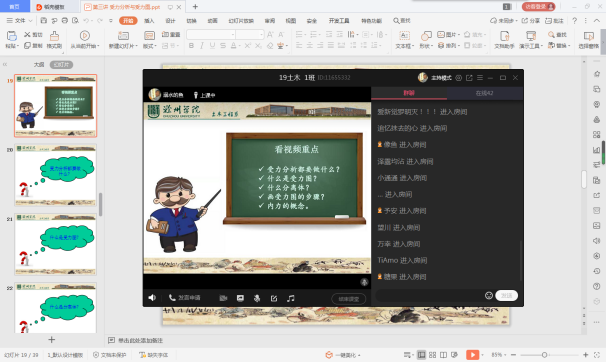Screen dimensions: 606x362
Task: Click the redo arrow
Action: (100, 20)
